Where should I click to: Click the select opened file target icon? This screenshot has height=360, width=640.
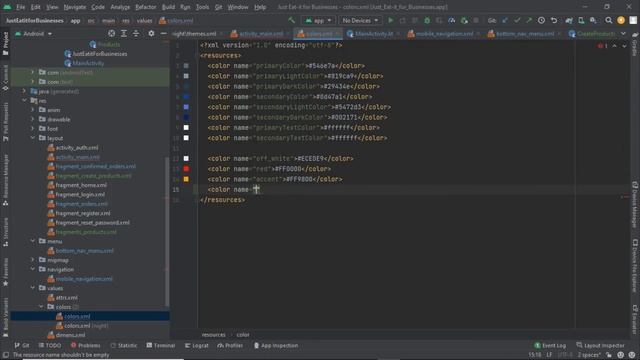[111, 33]
